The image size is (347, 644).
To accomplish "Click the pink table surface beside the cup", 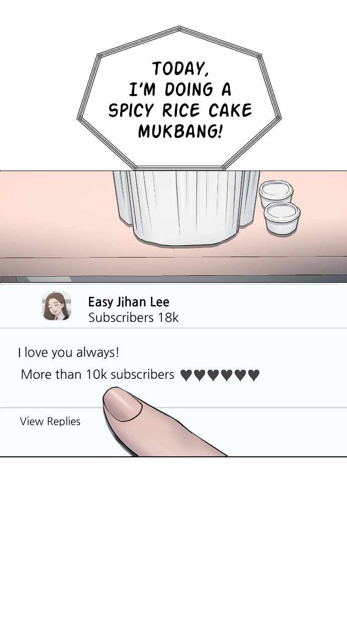I will [x=55, y=216].
